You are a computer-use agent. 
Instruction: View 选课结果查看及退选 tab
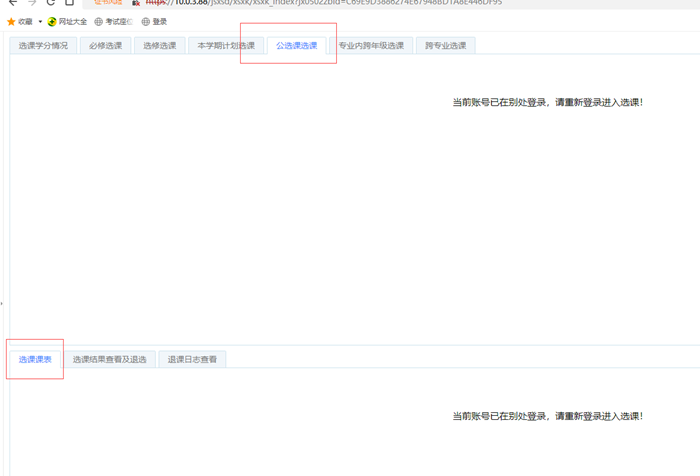click(109, 360)
